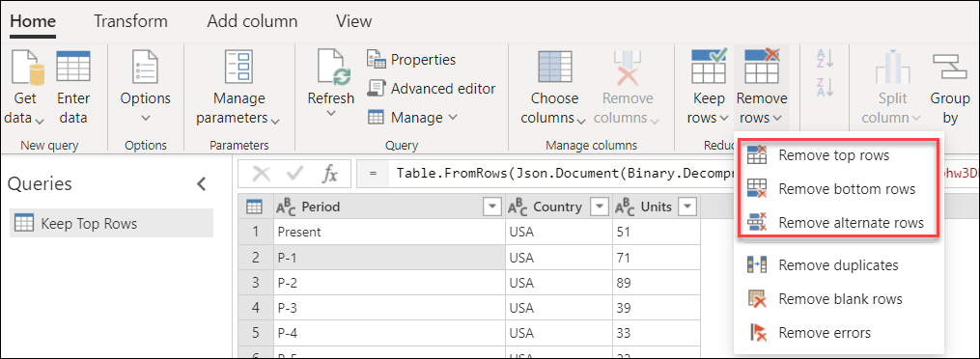
Task: Click the cell containing P-1
Action: (389, 258)
